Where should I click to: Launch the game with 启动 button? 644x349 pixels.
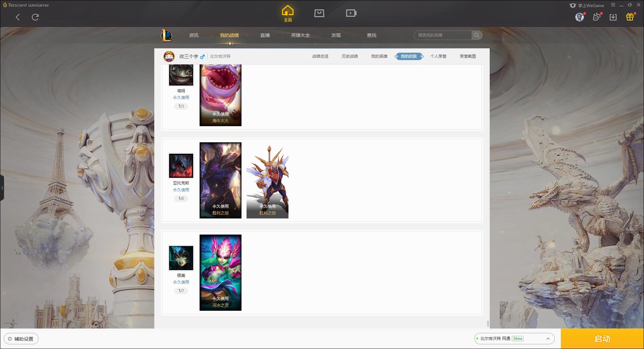[x=602, y=339]
